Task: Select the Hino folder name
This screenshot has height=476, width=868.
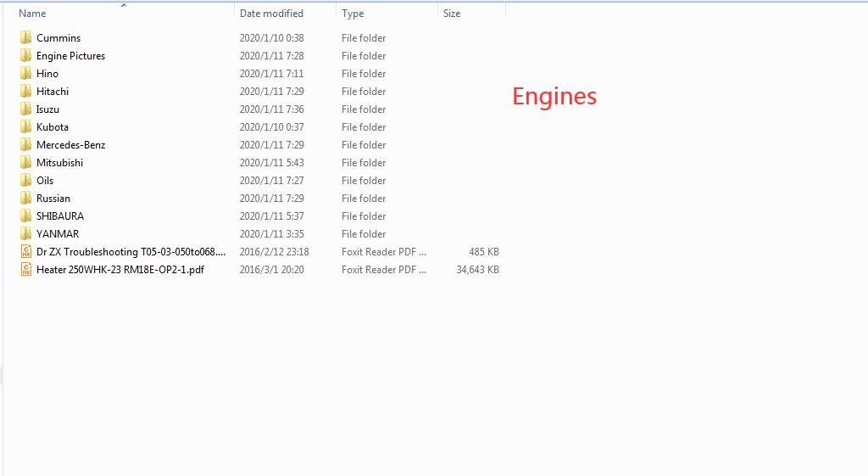Action: (47, 73)
